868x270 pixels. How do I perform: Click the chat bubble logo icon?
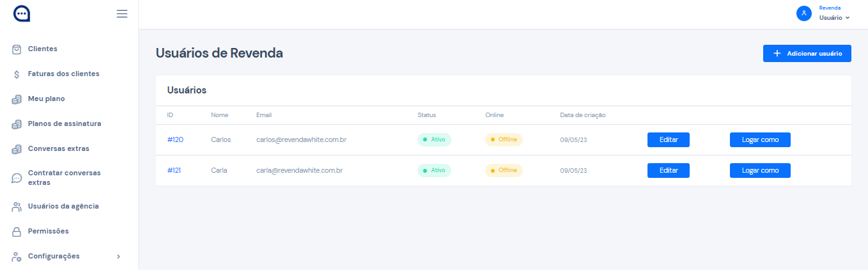pyautogui.click(x=22, y=13)
